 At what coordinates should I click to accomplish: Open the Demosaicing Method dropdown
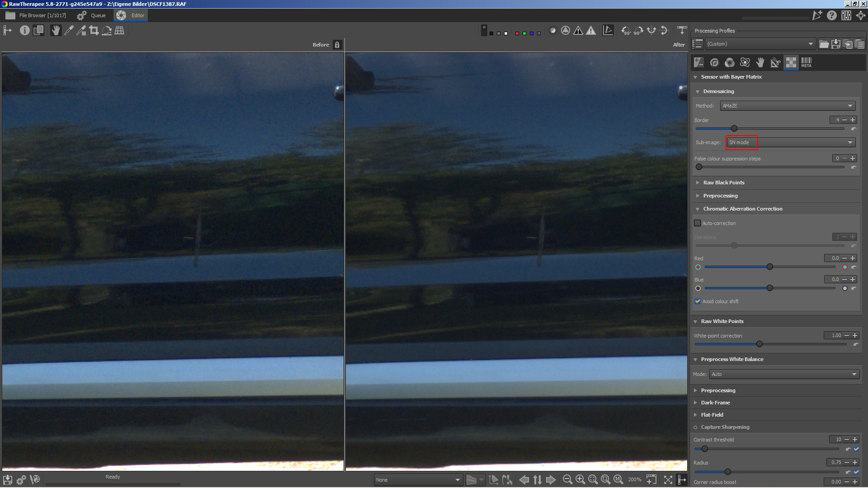788,106
